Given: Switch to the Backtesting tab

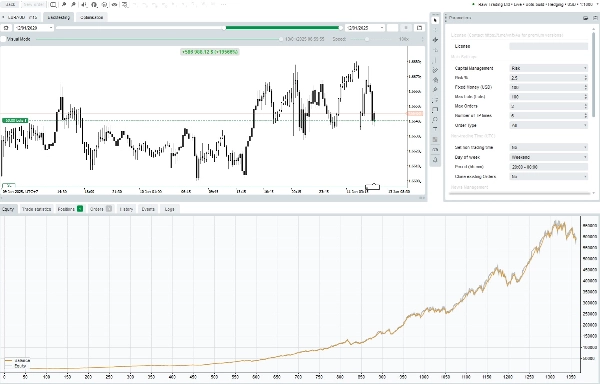Looking at the screenshot, I should pyautogui.click(x=59, y=17).
